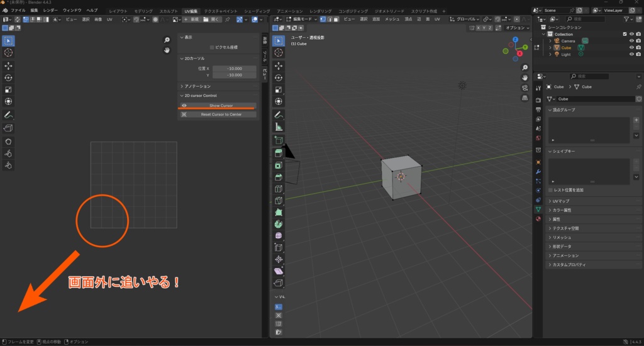Click the 開く open image button
Image resolution: width=644 pixels, height=346 pixels.
[212, 20]
